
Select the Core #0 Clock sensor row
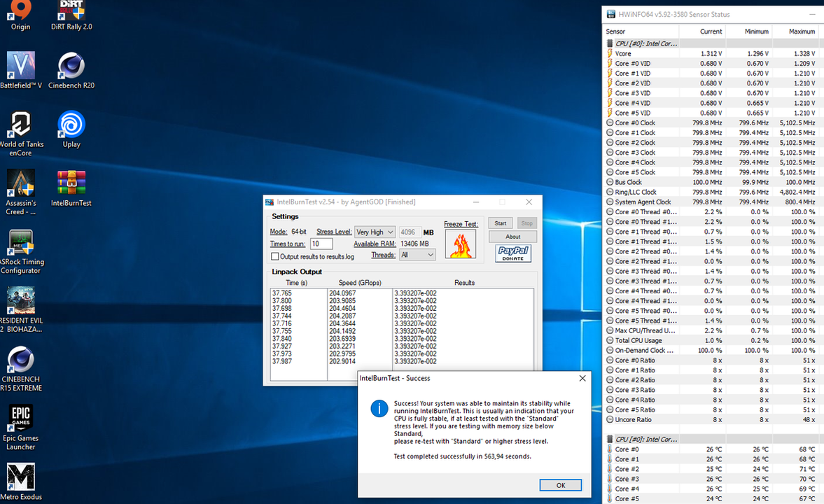713,123
